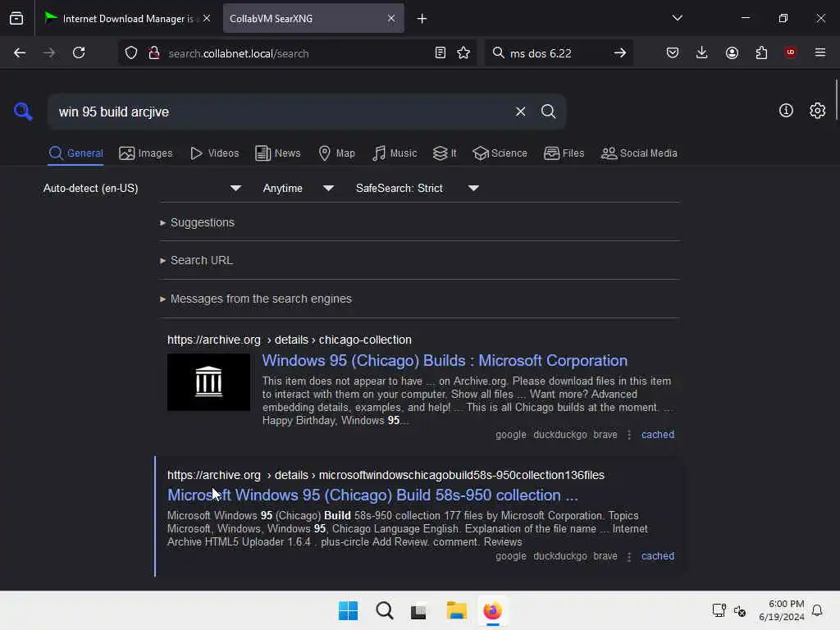The image size is (840, 630).
Task: Submit the 'ms dos 6.22' search arrow
Action: (620, 52)
